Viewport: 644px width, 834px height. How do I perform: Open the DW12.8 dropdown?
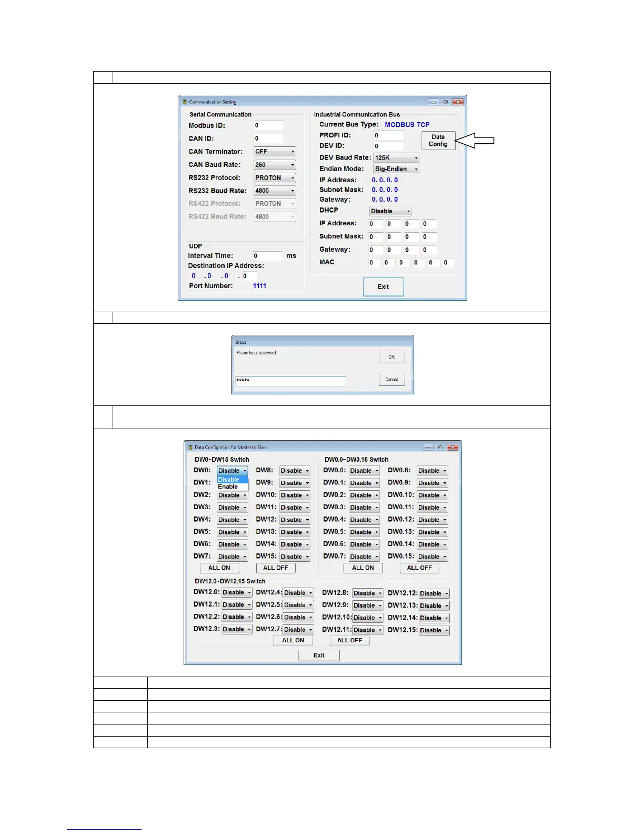pos(368,593)
